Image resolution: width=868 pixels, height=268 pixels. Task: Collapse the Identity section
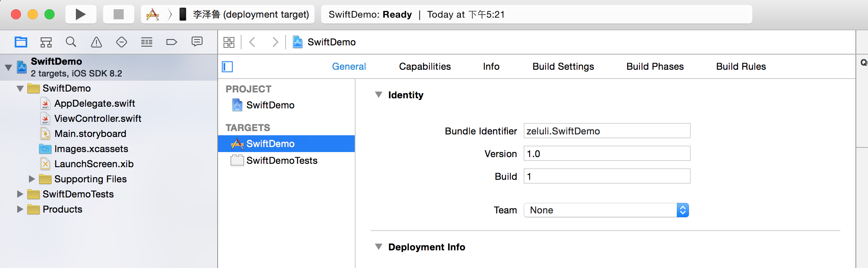coord(379,95)
